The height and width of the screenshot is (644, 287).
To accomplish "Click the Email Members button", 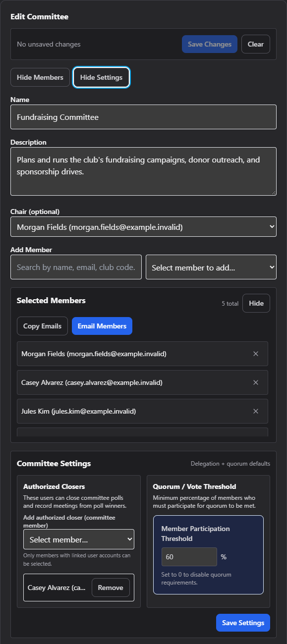I will (102, 326).
